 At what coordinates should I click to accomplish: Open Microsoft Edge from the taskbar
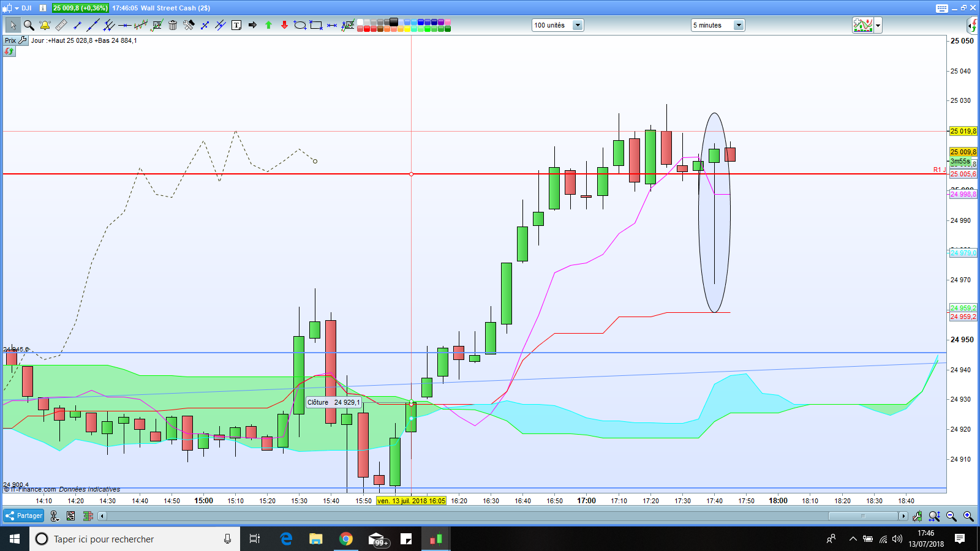click(286, 539)
